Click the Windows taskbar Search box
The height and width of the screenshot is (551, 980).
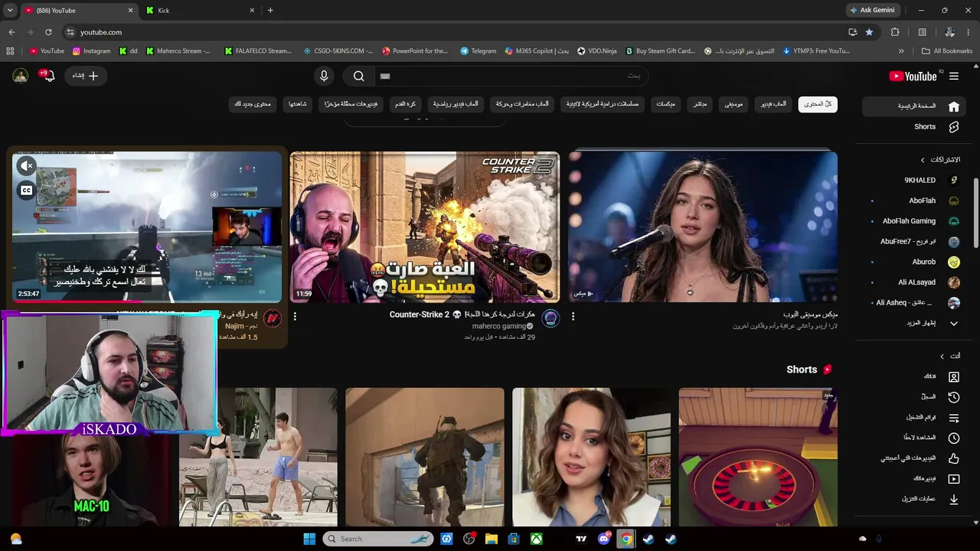(377, 539)
